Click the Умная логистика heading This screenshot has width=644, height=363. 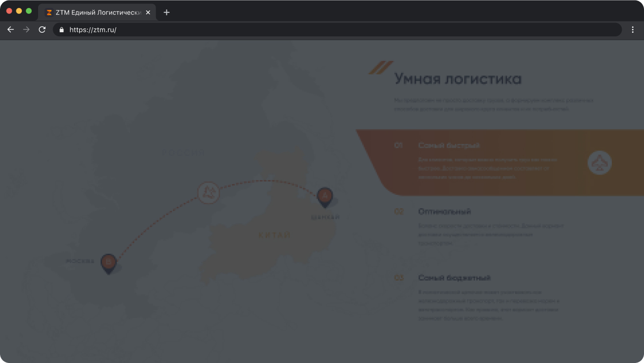point(458,79)
